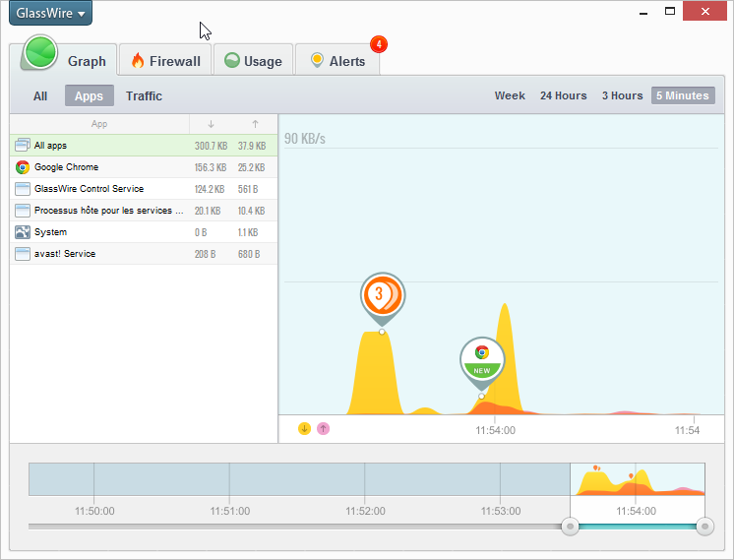The width and height of the screenshot is (734, 560).
Task: Click the Alerts pin icon
Action: [x=317, y=60]
